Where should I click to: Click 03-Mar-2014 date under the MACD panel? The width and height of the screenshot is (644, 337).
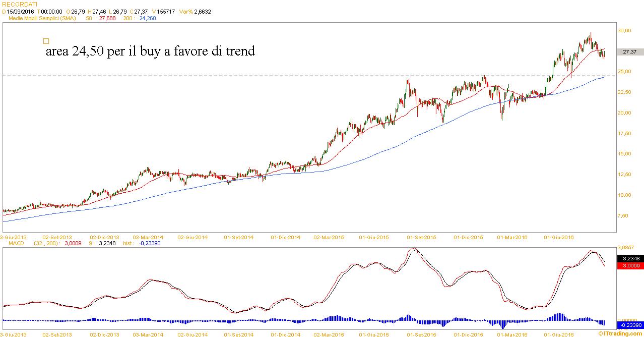tap(148, 334)
